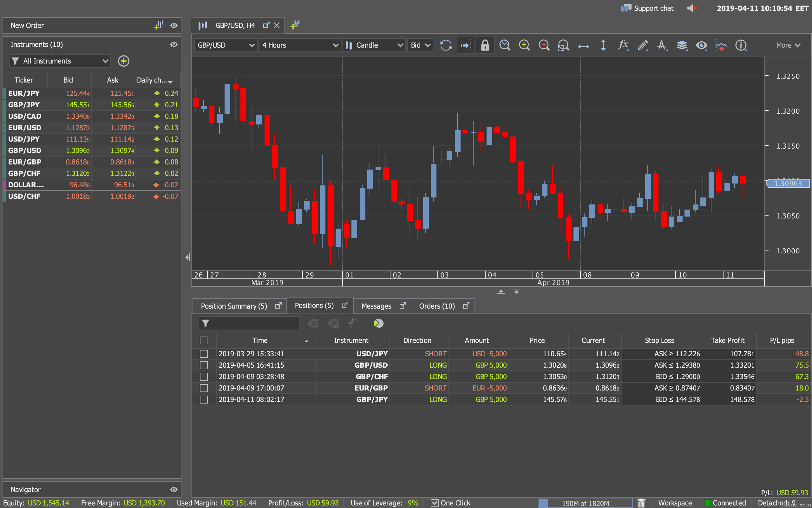Viewport: 812px width, 508px height.
Task: Zoom in on the chart
Action: [524, 45]
